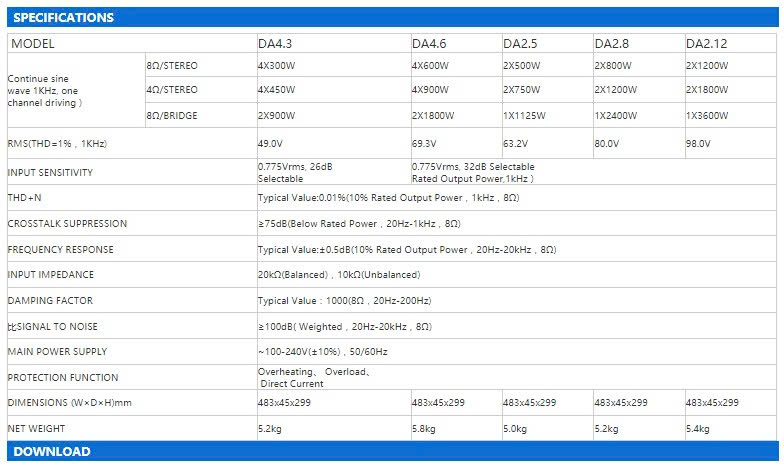Click the 8Ω/BRIDGE row label
Image resolution: width=784 pixels, height=465 pixels.
[x=174, y=116]
